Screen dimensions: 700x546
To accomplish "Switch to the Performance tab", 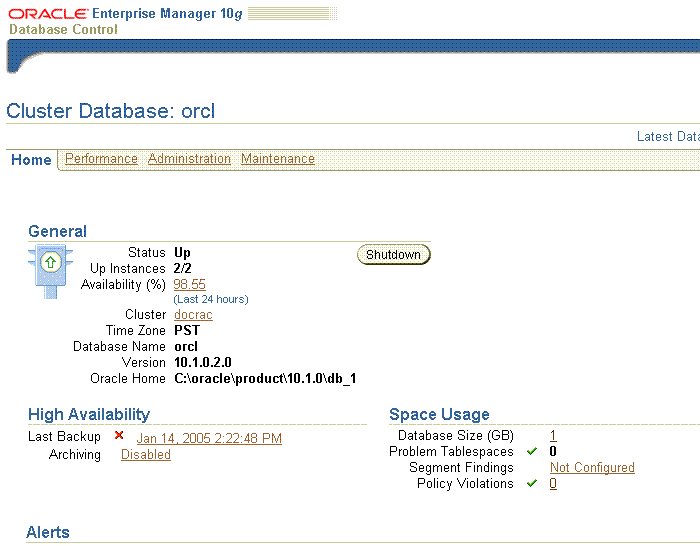I will (x=101, y=159).
